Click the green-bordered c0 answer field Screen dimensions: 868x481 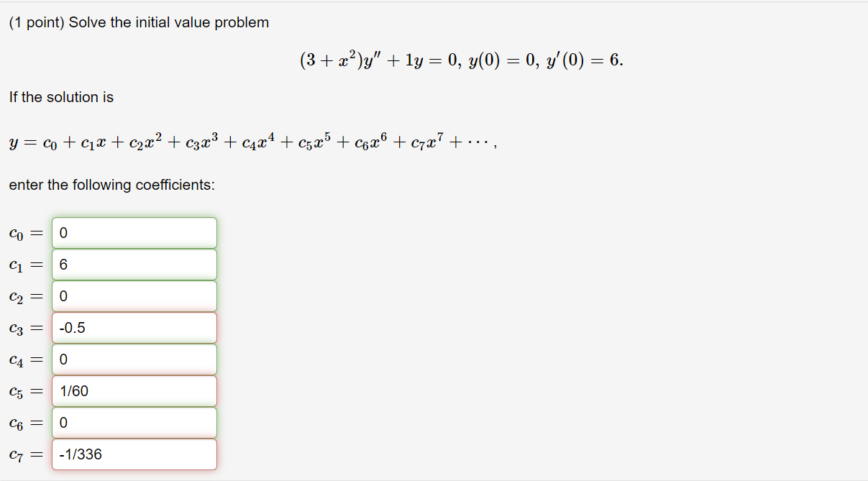134,232
